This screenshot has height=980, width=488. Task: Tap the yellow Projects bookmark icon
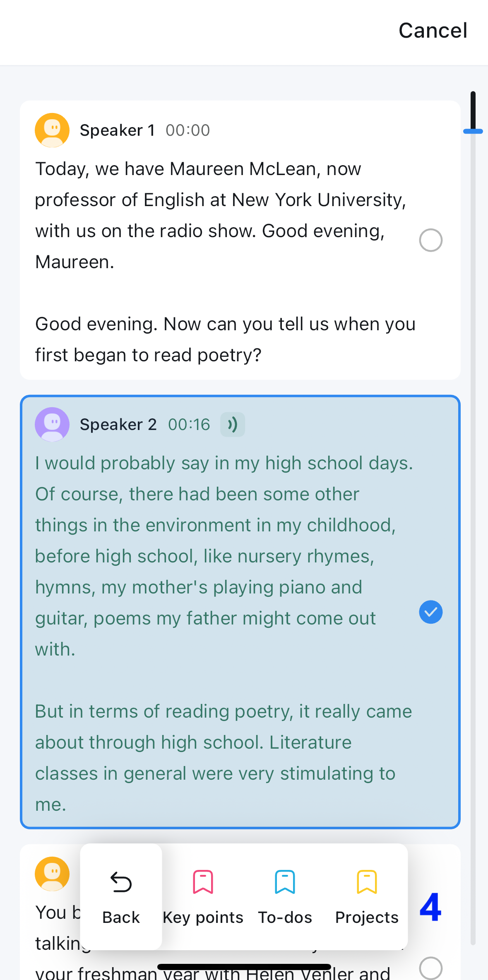[x=367, y=882]
